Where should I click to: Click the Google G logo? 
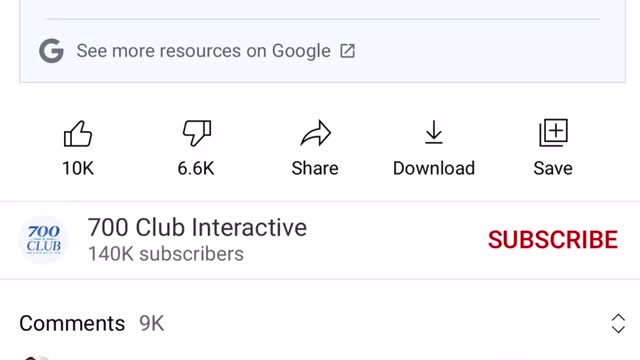tap(51, 51)
